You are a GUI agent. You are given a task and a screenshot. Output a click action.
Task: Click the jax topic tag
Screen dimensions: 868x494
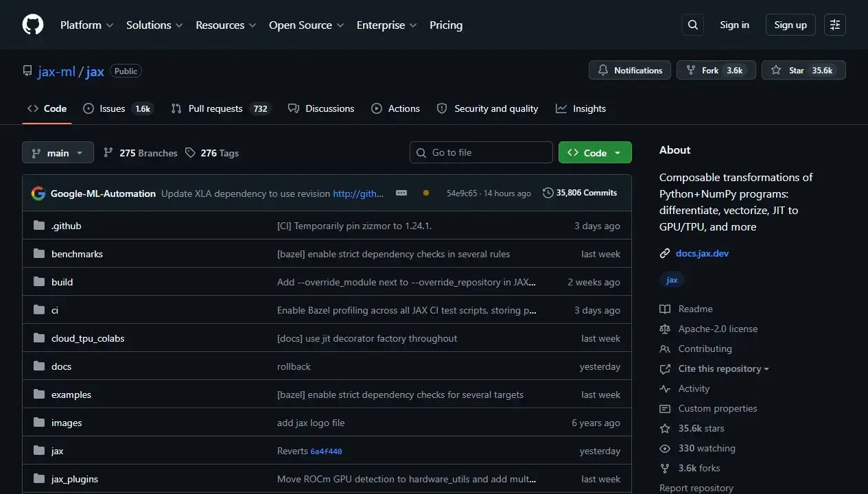(x=672, y=280)
